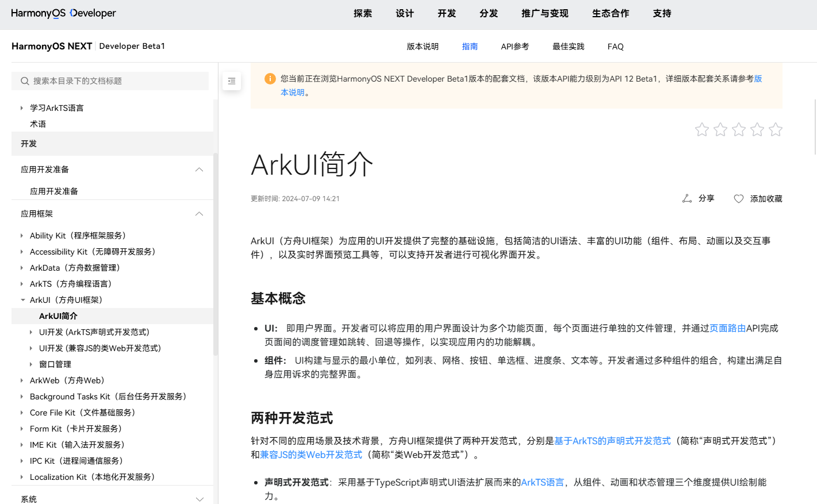Expand Accessibility Kit tree node
The height and width of the screenshot is (504, 817).
tap(22, 252)
